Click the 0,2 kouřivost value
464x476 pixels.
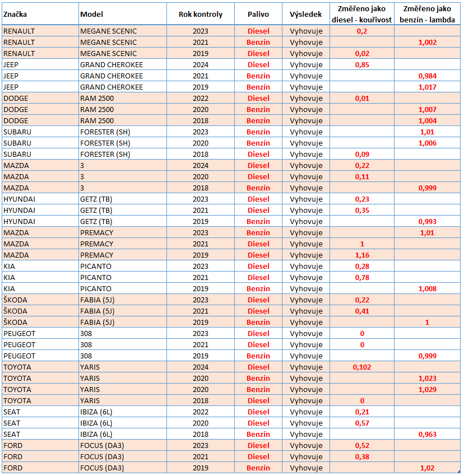coord(362,31)
